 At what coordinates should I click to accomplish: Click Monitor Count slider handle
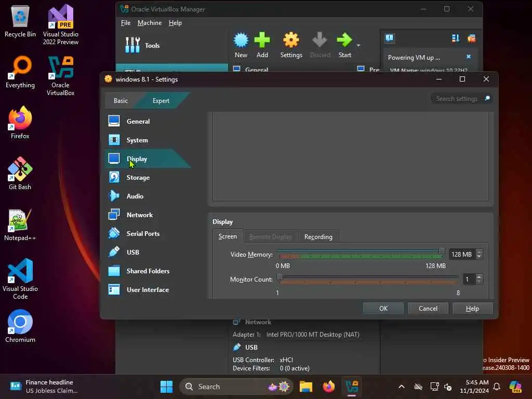280,276
